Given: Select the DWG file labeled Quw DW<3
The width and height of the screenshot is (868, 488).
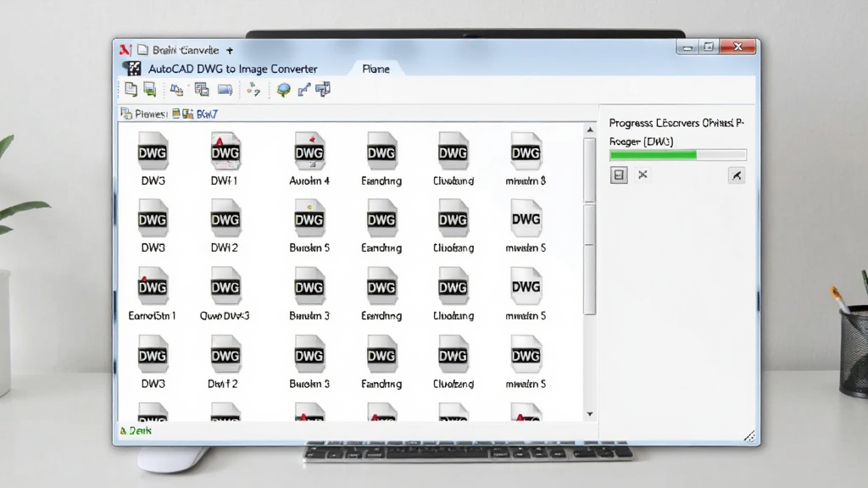Looking at the screenshot, I should (x=225, y=294).
